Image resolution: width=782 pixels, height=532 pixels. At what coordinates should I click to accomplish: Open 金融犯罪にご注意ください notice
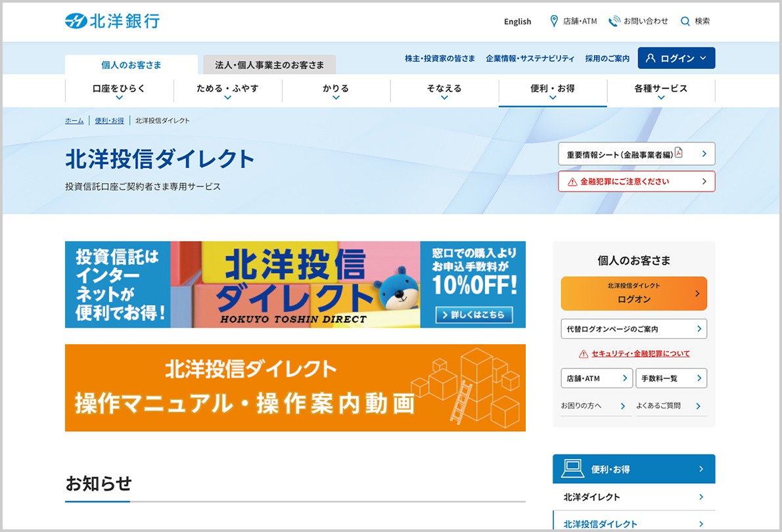tap(636, 181)
